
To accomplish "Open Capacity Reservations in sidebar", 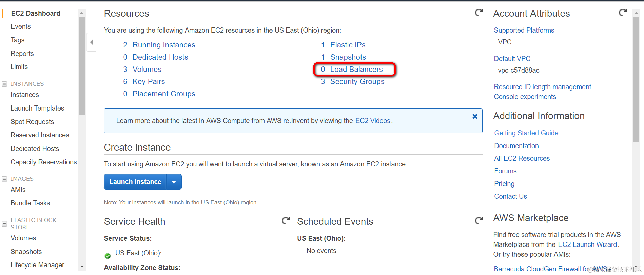I will click(44, 162).
